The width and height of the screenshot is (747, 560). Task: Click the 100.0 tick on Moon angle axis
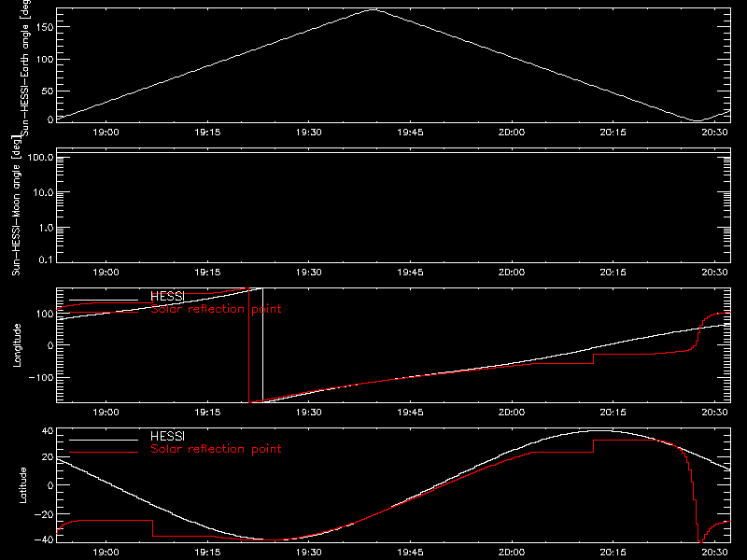point(40,157)
